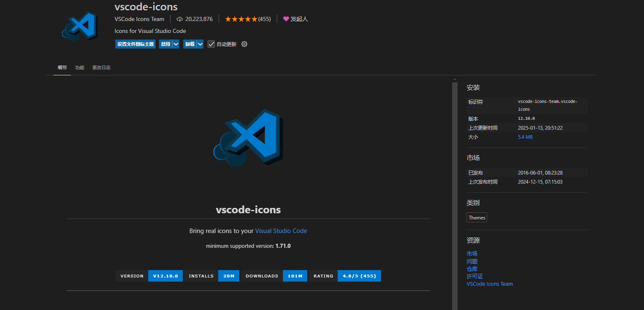The image size is (644, 310).
Task: Click the published date 2016-06-01, 08:23:28
Action: click(x=540, y=173)
